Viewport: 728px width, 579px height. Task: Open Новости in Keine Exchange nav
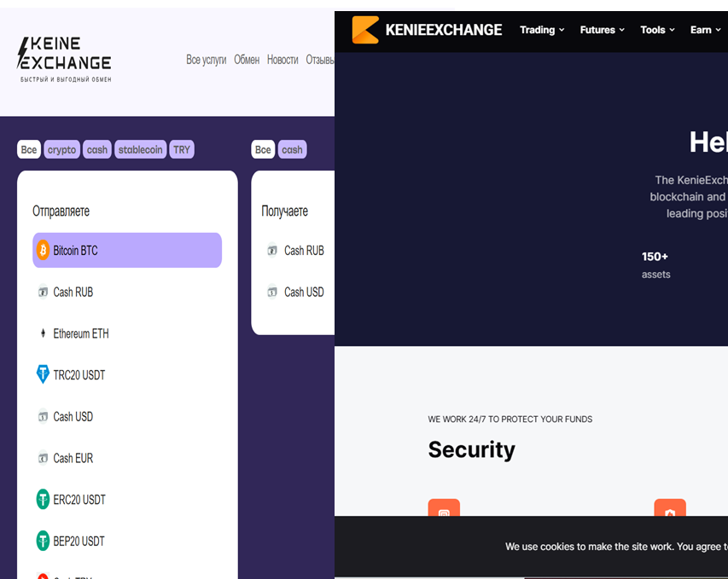tap(282, 60)
